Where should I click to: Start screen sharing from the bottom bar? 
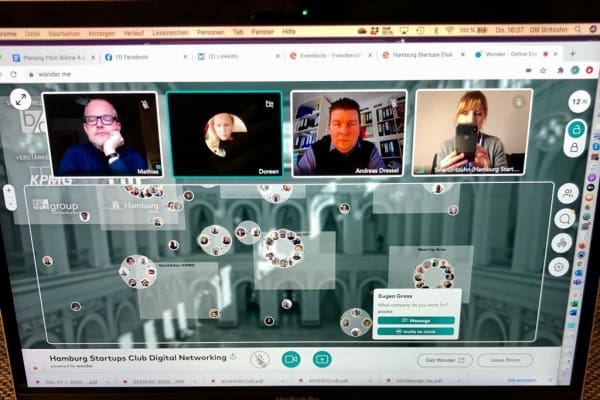(322, 359)
